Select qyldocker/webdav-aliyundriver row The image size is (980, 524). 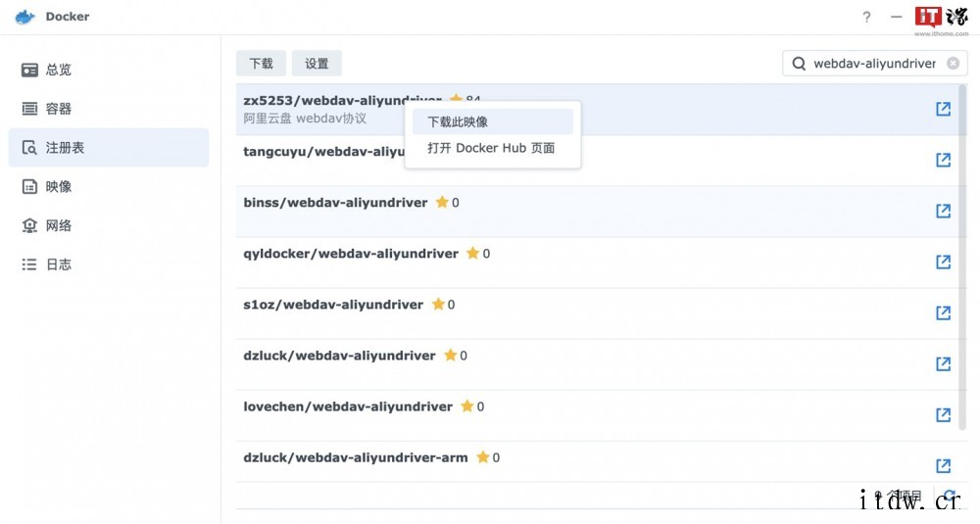click(x=597, y=262)
